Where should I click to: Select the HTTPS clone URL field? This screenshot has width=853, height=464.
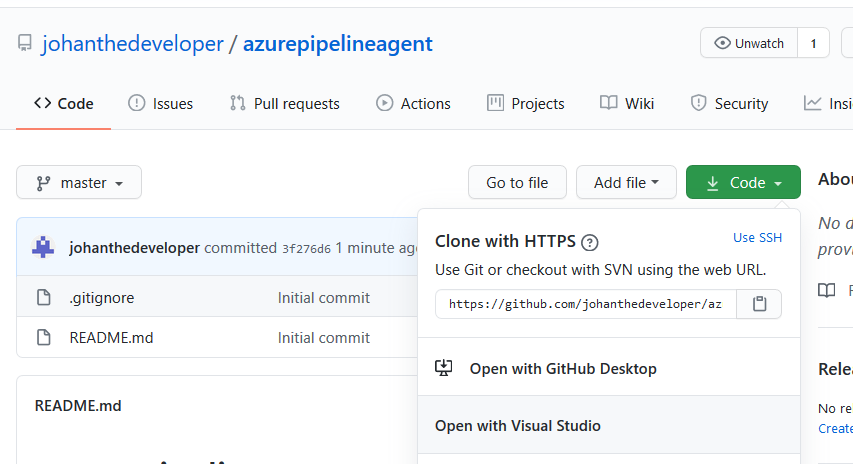586,304
